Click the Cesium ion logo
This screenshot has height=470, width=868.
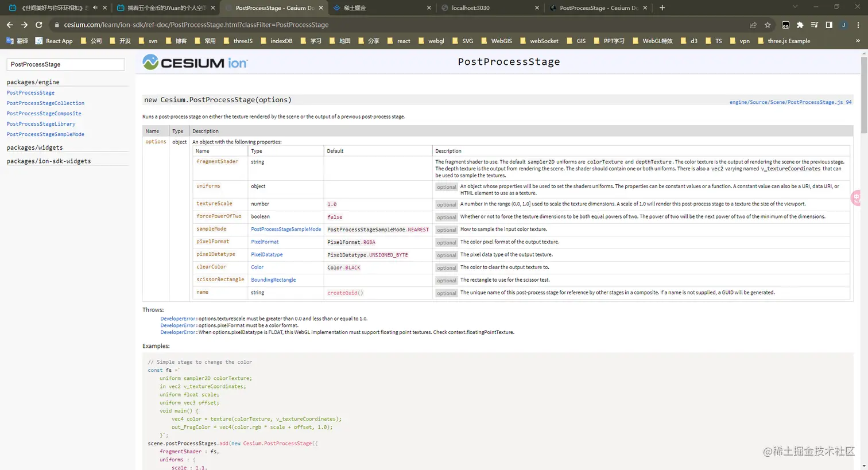click(195, 62)
